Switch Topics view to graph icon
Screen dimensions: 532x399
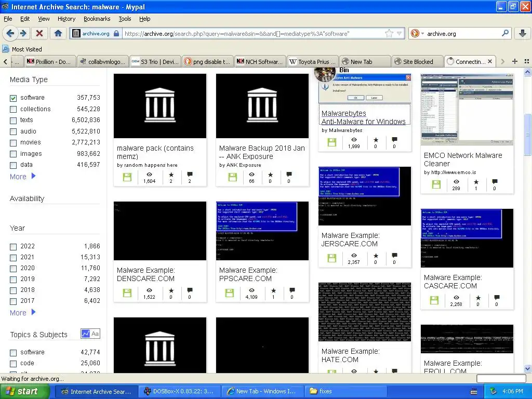click(x=85, y=334)
